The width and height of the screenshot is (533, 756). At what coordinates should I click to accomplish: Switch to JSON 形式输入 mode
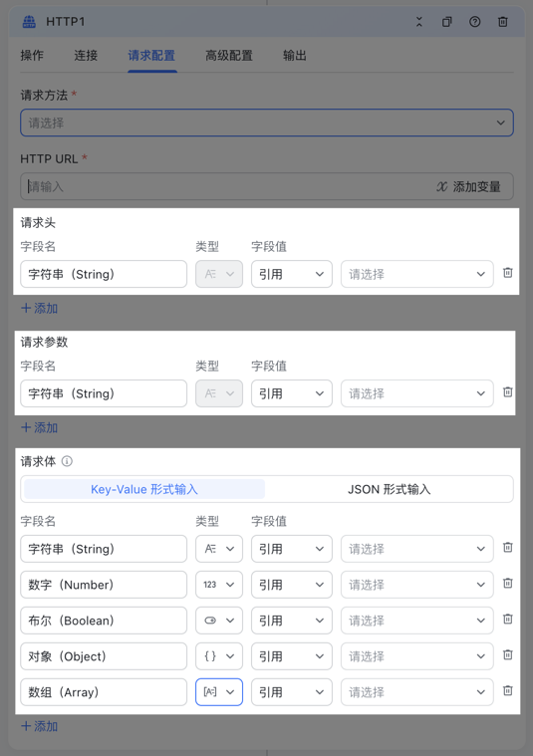[x=389, y=489]
